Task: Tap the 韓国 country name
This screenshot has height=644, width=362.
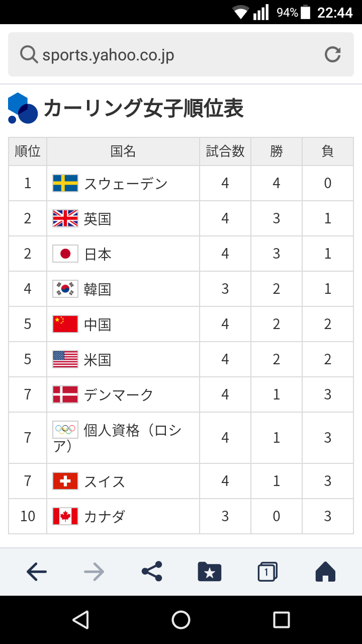Action: point(98,289)
